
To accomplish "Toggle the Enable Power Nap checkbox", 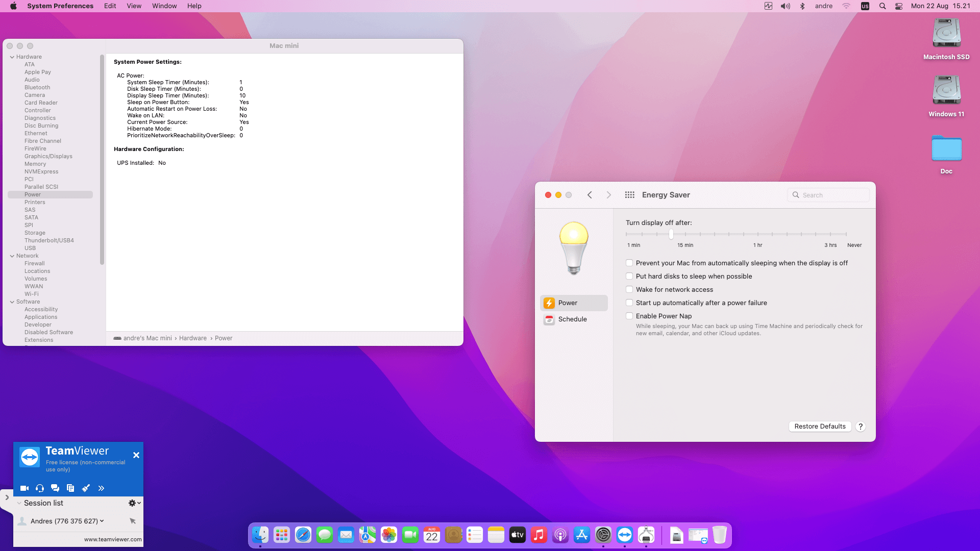I will [629, 316].
